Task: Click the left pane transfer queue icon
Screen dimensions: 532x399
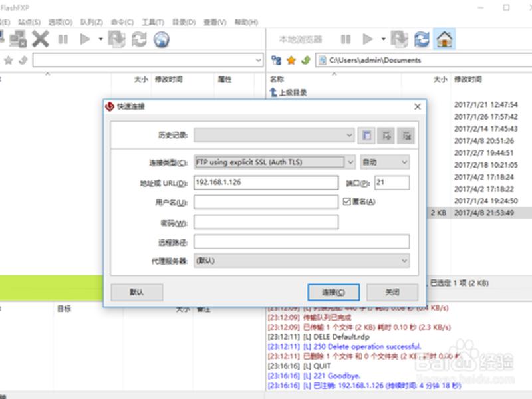Action: 117,39
